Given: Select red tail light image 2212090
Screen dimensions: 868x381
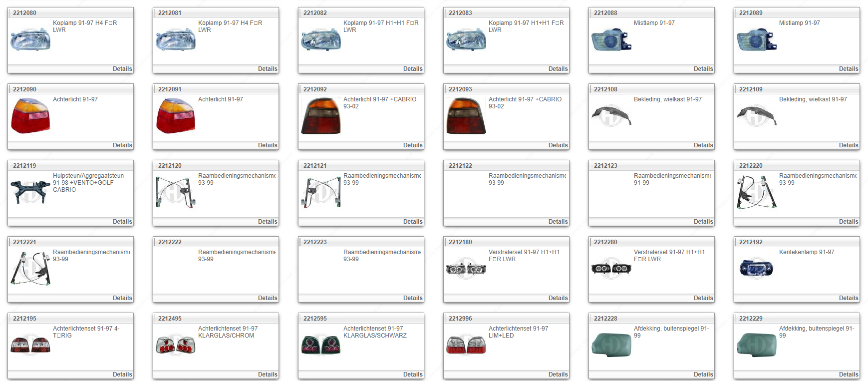Looking at the screenshot, I should pos(30,116).
